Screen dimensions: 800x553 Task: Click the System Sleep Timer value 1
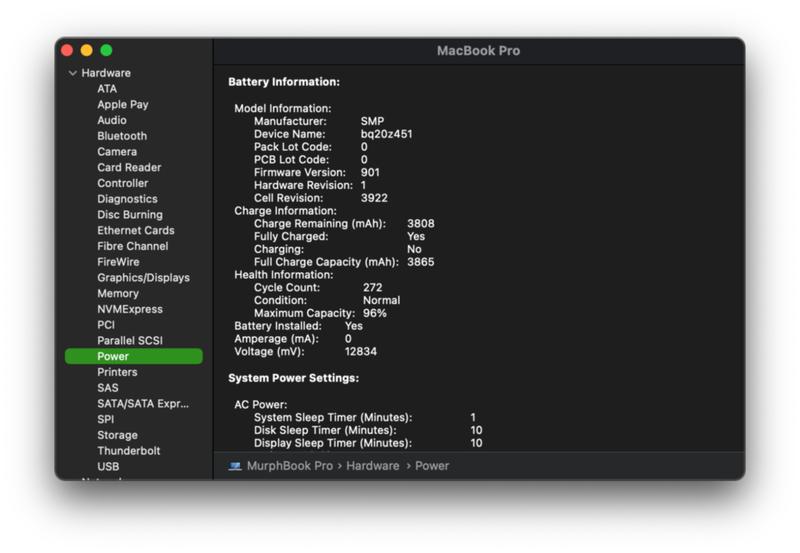pos(473,418)
